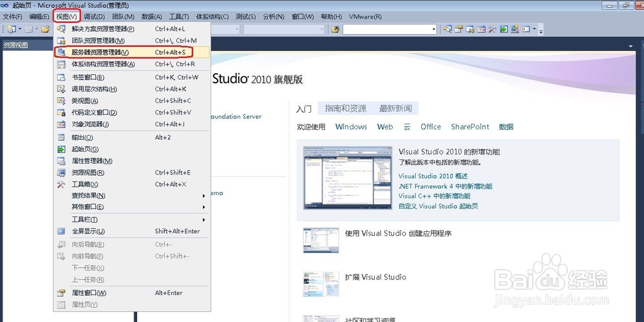The height and width of the screenshot is (322, 644).
Task: Click the Visual Studio 2010 new features thumbnail
Action: [x=348, y=178]
